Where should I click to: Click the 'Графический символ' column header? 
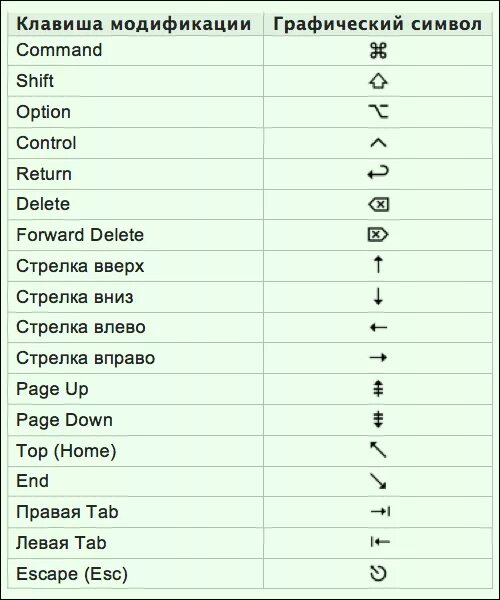(378, 24)
